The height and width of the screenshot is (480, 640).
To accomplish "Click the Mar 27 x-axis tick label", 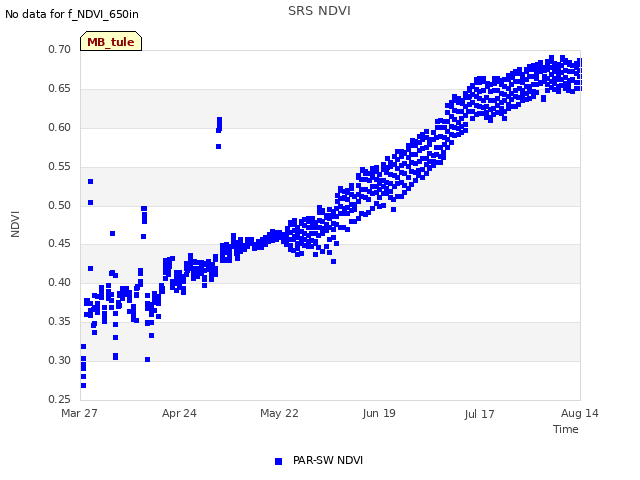I will point(79,413).
